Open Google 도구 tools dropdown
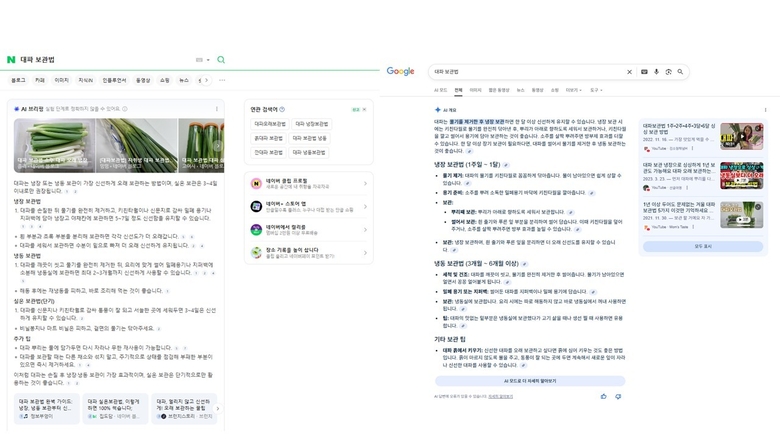The height and width of the screenshot is (439, 780). tap(596, 90)
